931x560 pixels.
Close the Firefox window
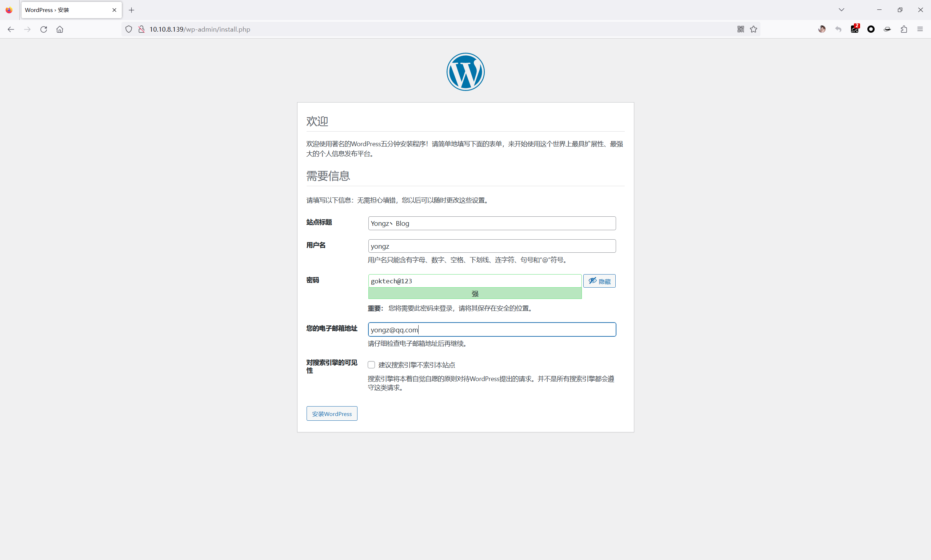point(920,10)
